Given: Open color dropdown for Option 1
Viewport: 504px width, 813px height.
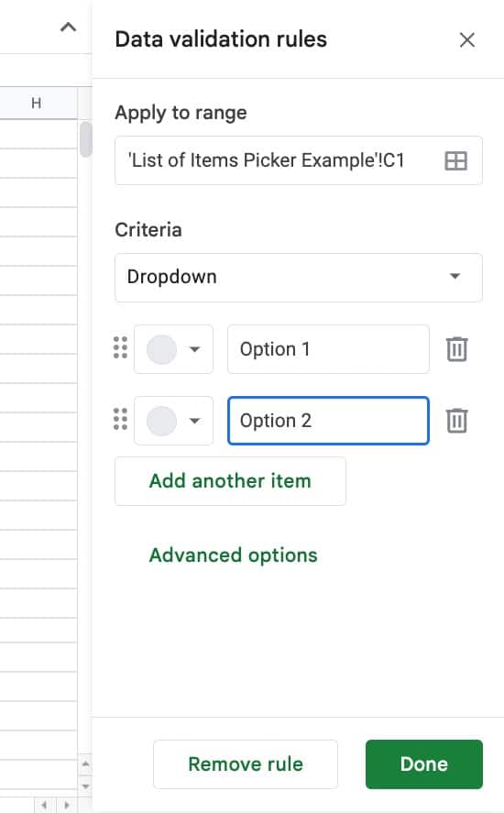Looking at the screenshot, I should point(194,349).
